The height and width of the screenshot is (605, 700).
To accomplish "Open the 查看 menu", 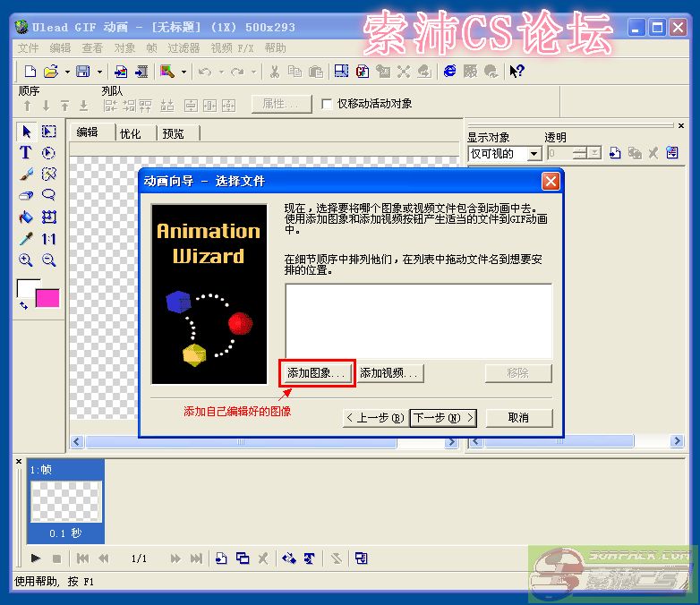I will click(92, 47).
